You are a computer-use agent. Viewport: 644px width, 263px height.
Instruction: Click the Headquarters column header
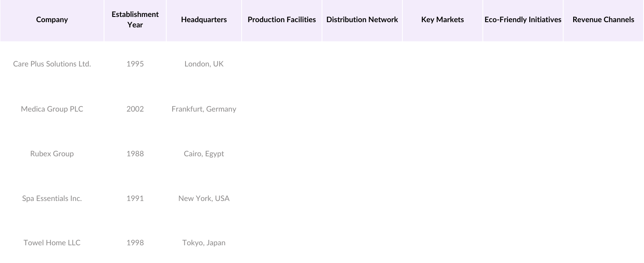coord(204,20)
